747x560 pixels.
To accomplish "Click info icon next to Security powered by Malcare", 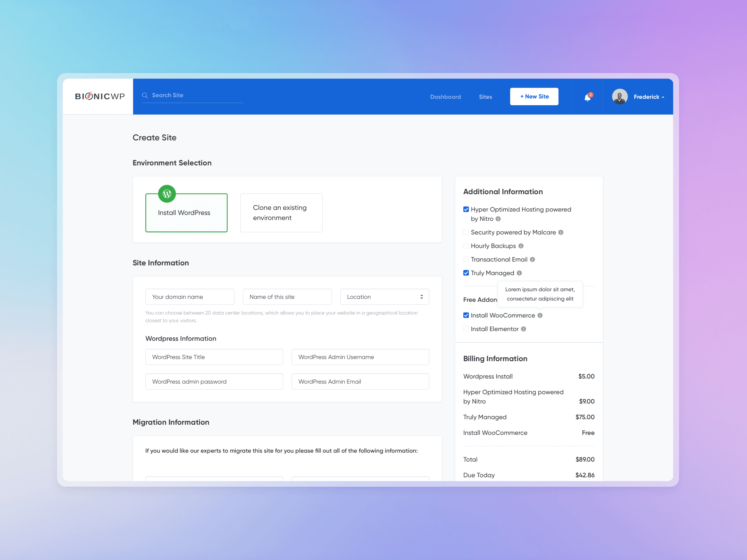I will (x=560, y=232).
